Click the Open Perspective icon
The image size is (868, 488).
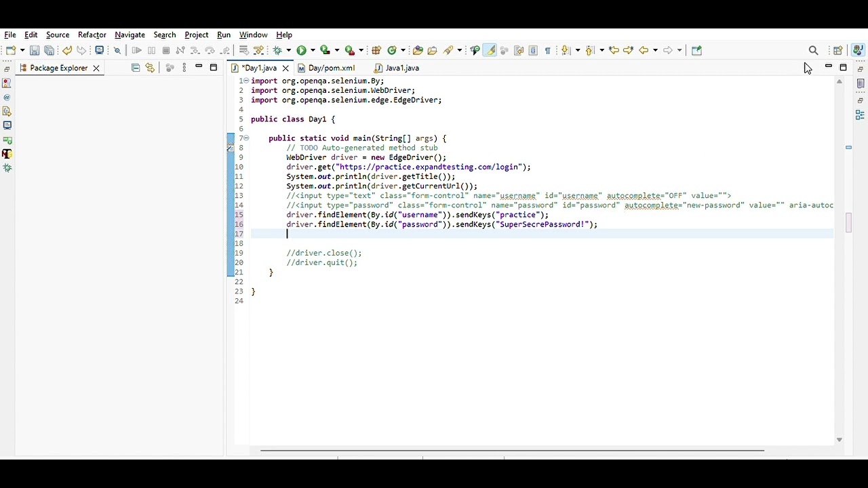pos(838,50)
